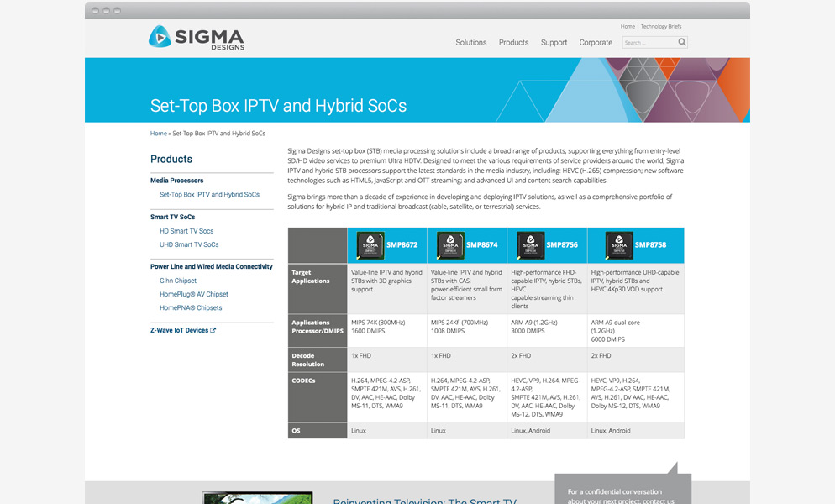Screen dimensions: 835x504
Task: Click the Media Processors sidebar heading
Action: pyautogui.click(x=176, y=181)
